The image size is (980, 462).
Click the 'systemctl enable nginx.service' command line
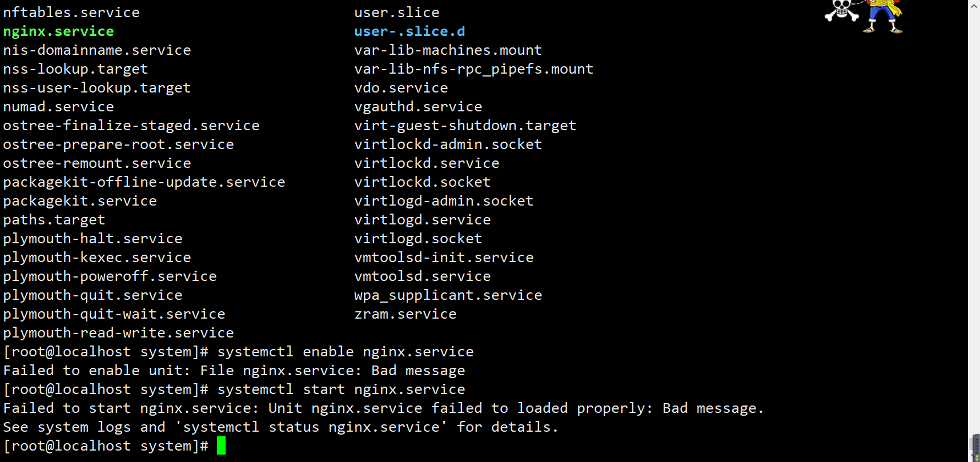point(239,352)
